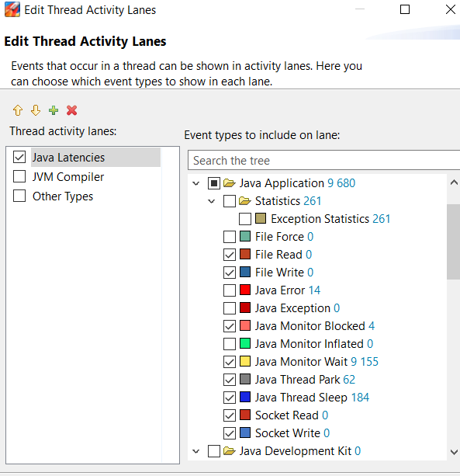Delete the lane with the red X icon
The image size is (460, 476).
click(72, 110)
